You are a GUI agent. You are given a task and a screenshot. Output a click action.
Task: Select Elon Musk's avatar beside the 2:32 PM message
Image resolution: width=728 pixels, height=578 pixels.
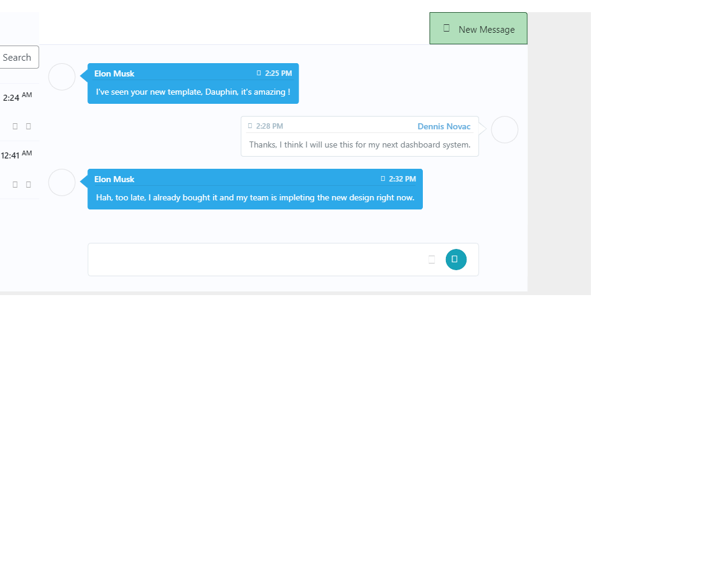click(62, 182)
